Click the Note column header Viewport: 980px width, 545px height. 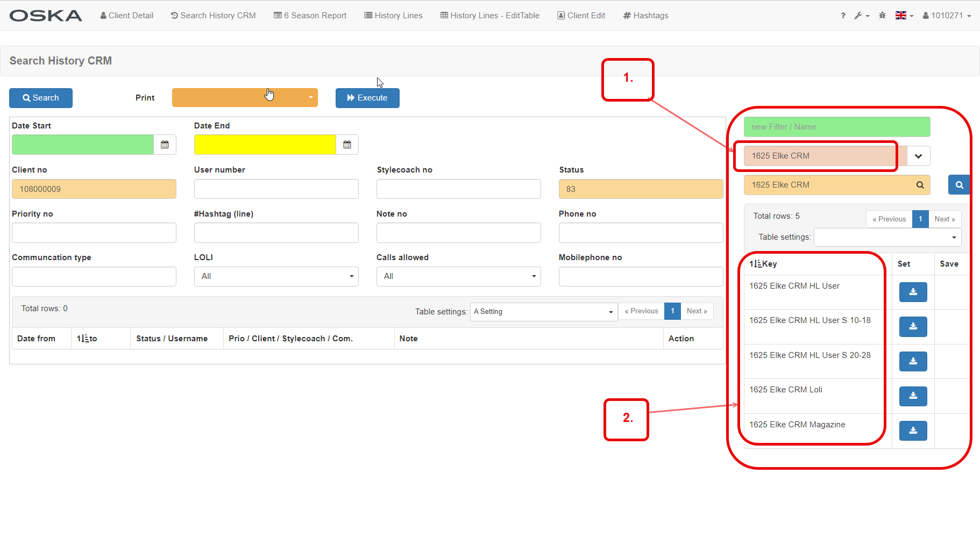pos(408,339)
